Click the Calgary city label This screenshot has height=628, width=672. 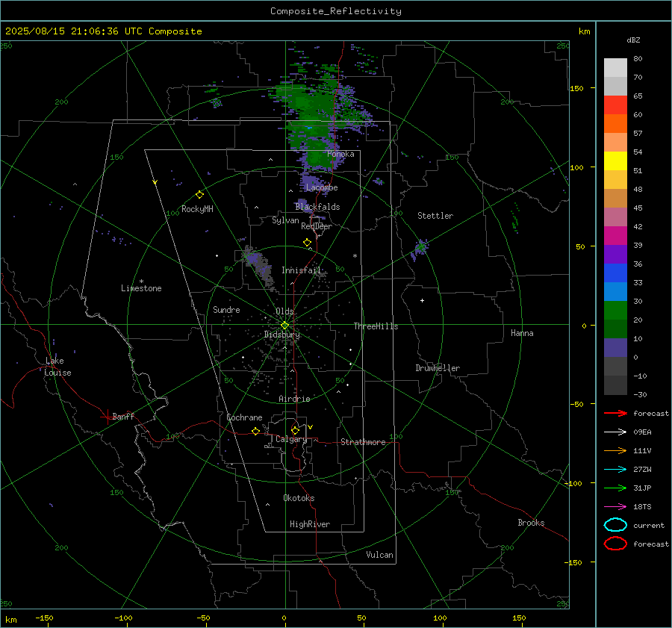pos(291,439)
